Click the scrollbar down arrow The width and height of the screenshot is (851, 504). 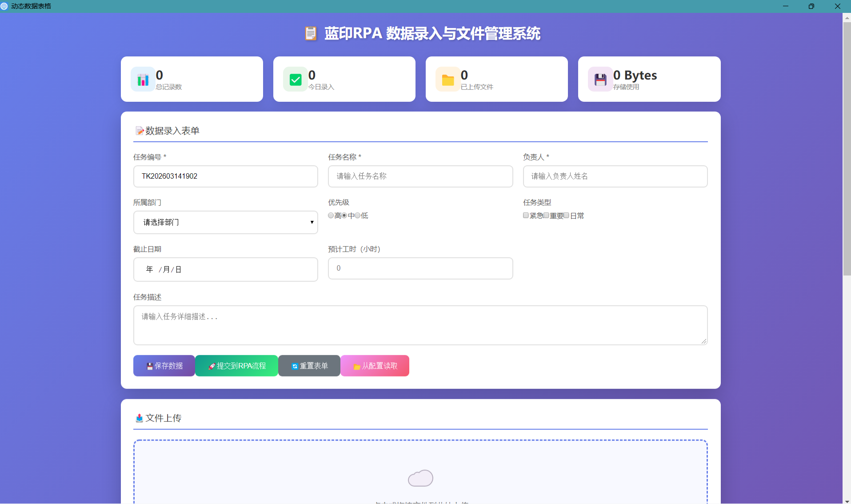click(847, 500)
